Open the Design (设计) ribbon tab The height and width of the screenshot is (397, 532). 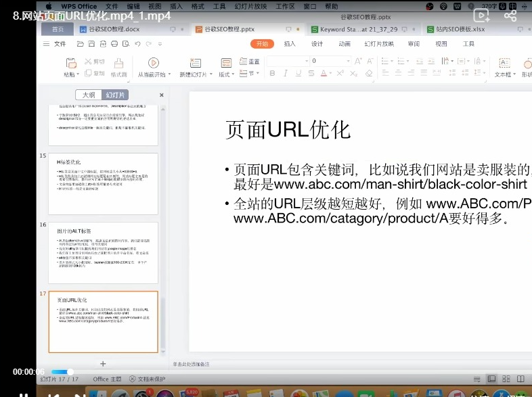(317, 44)
